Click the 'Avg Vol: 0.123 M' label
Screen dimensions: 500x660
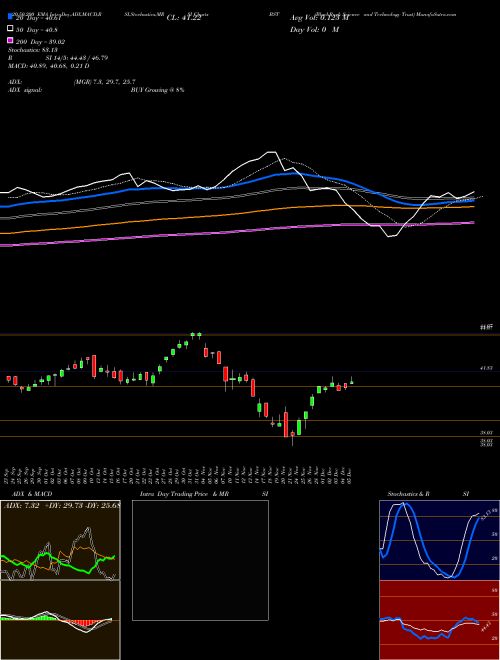pos(319,18)
